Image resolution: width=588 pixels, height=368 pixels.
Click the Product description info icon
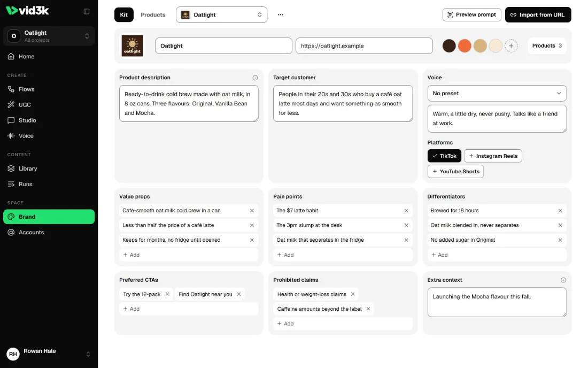point(255,78)
